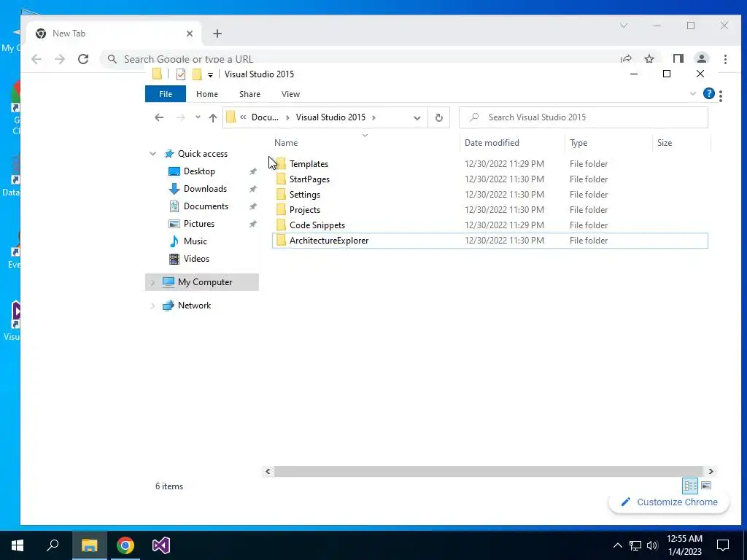Expand the ribbon using the chevron
747x560 pixels.
coord(693,94)
